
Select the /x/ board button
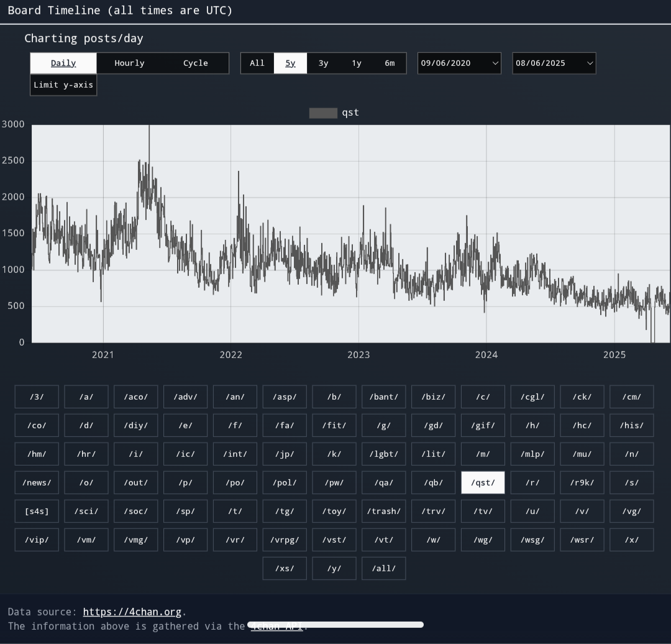point(632,540)
